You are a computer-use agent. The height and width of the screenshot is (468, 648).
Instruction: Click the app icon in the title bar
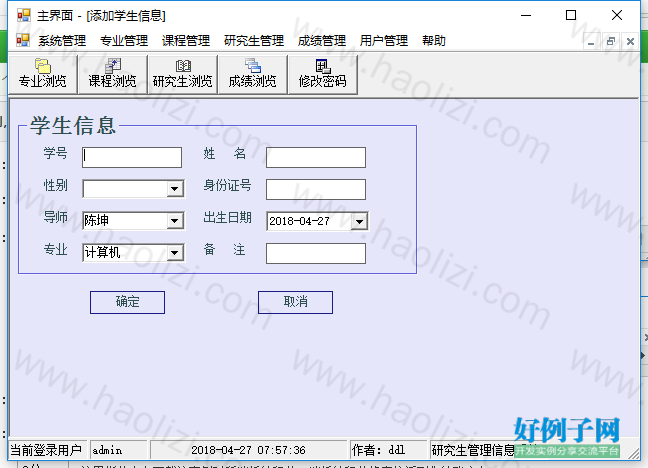(24, 15)
